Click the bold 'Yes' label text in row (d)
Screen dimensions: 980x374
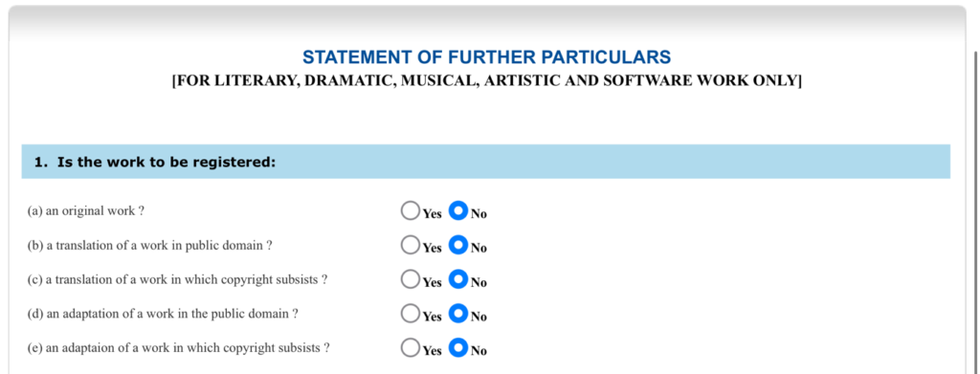[x=432, y=317]
